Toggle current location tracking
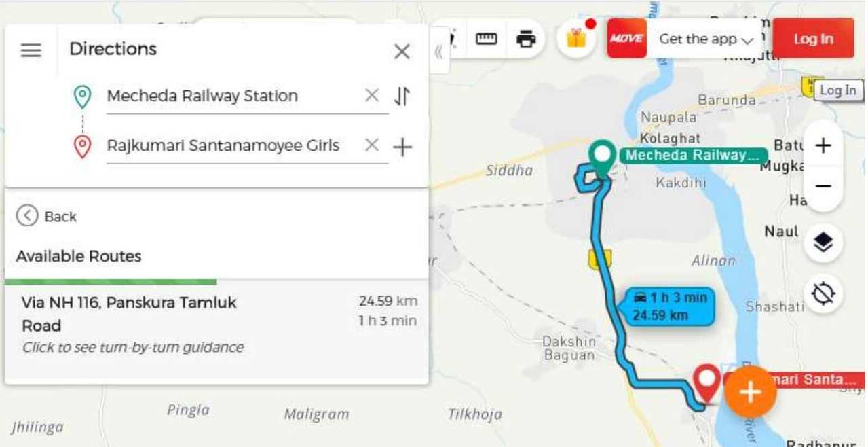868x447 pixels. [x=823, y=294]
